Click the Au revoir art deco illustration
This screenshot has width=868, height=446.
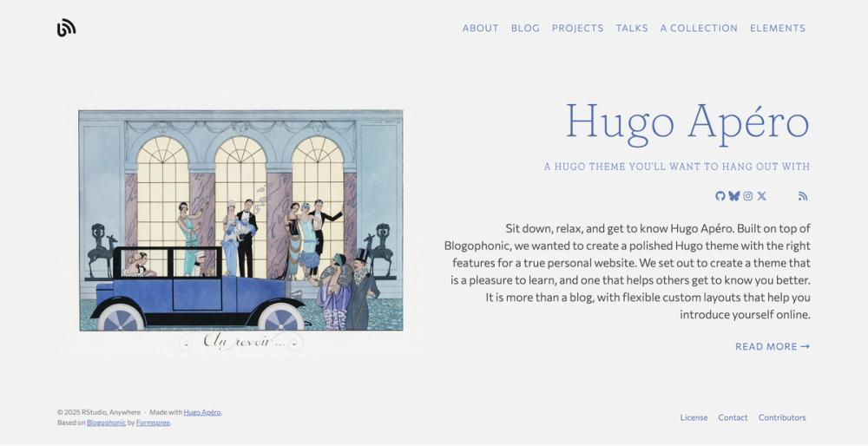pos(240,223)
